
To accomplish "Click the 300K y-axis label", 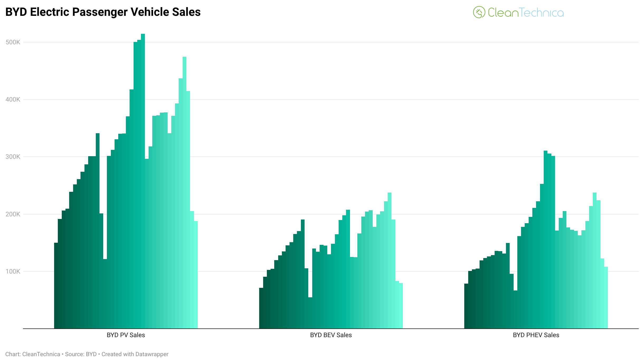I will [13, 157].
